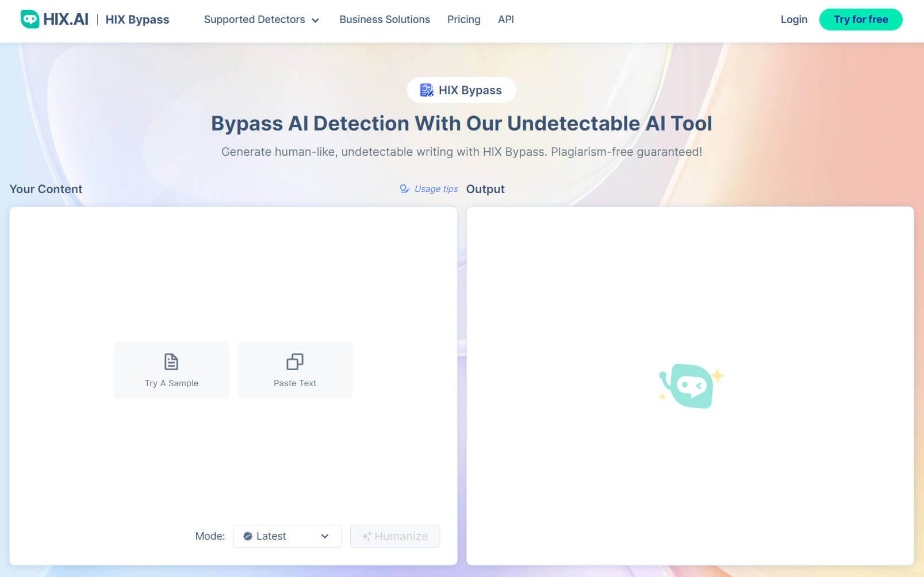The width and height of the screenshot is (924, 577).
Task: Click the Your Content heading
Action: (46, 189)
